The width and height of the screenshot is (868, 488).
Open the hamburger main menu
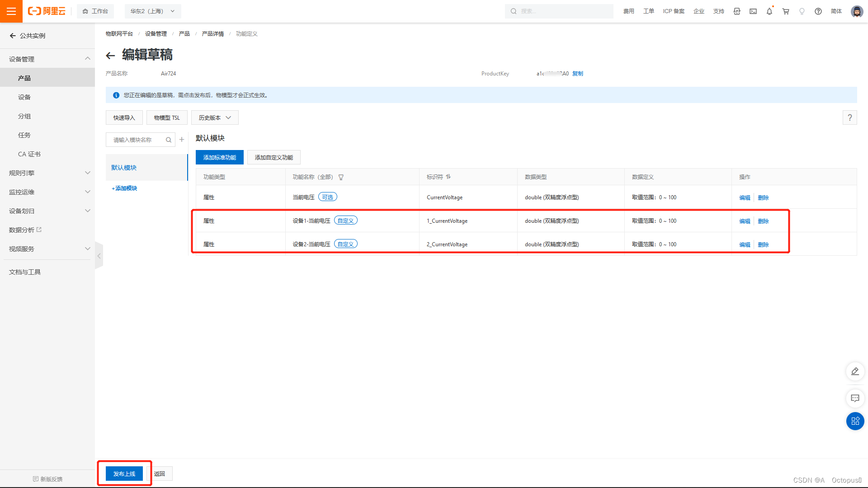pos(11,11)
